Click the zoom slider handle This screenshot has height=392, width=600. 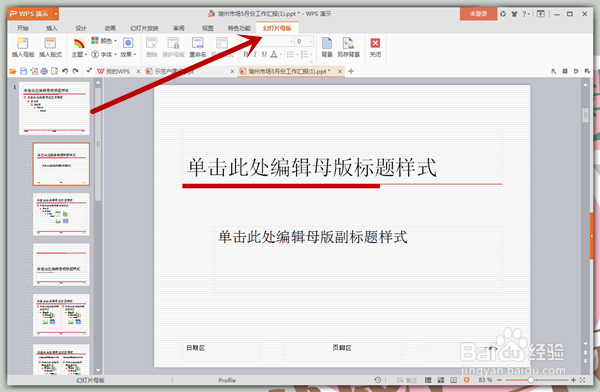(531, 380)
